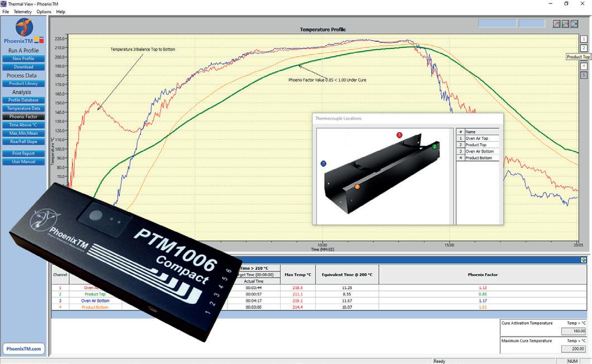Click Max Temp value 214.4
Screen dimensions: 592x364
298,307
